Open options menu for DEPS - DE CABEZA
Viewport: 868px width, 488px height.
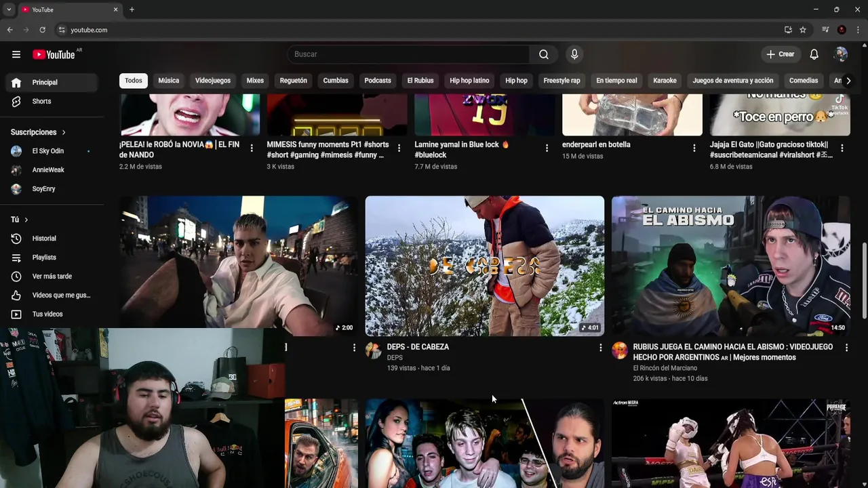pos(600,348)
